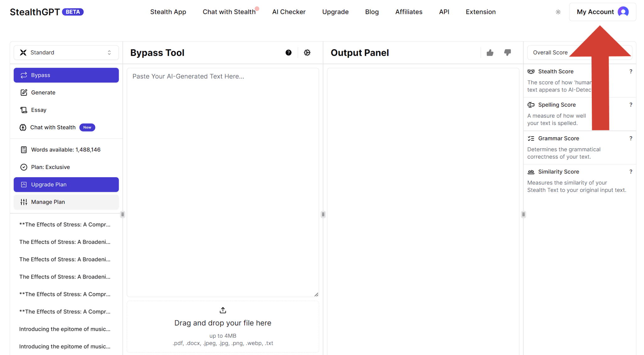This screenshot has height=355, width=644.
Task: Open the Generate mode in sidebar
Action: tap(43, 93)
